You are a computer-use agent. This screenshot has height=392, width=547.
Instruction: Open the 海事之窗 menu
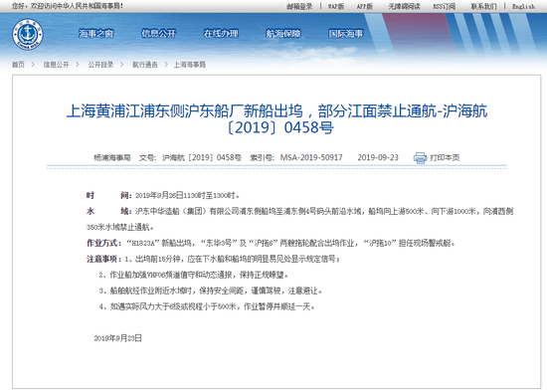(x=95, y=34)
